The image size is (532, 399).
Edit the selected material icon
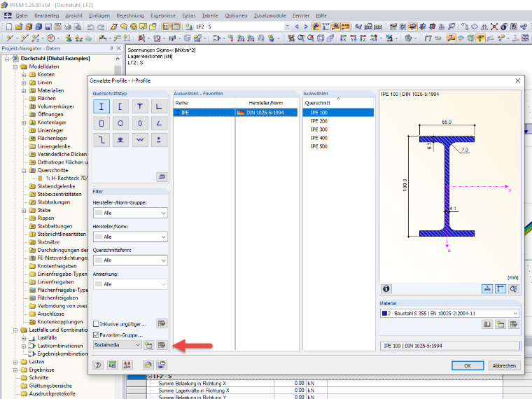514,324
